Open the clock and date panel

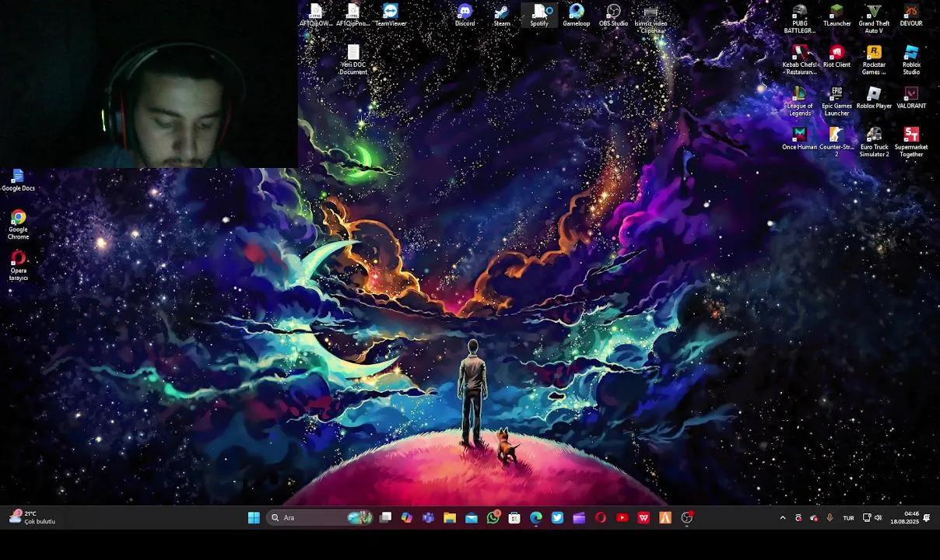pyautogui.click(x=905, y=518)
